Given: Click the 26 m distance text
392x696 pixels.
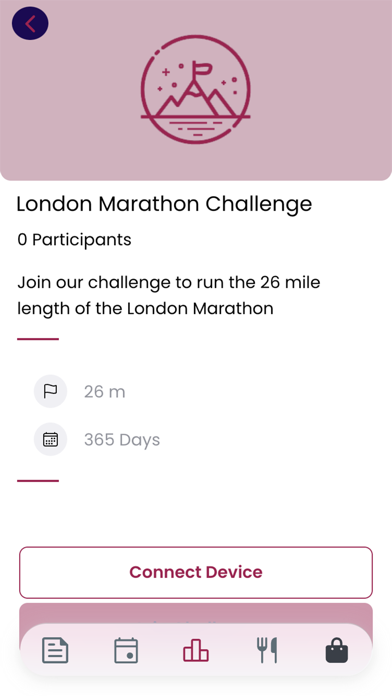Looking at the screenshot, I should 105,392.
